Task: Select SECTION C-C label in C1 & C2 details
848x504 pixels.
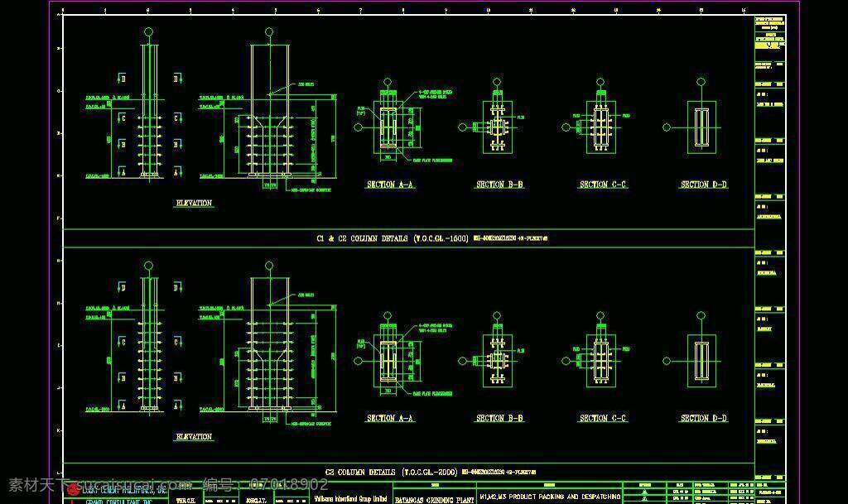Action: [603, 185]
